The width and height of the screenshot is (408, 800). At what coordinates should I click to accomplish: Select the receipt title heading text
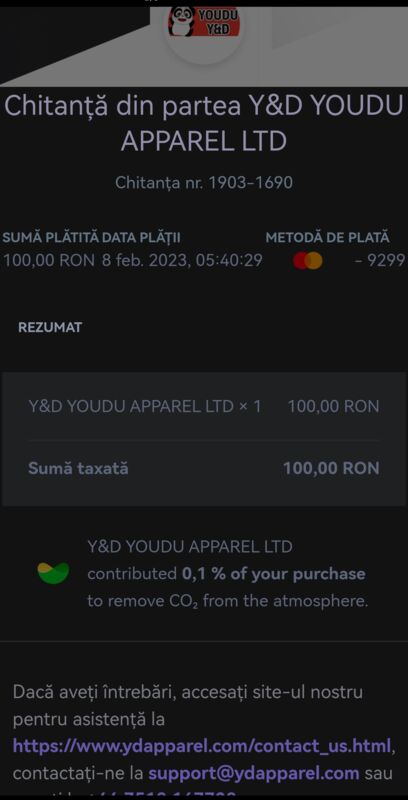point(204,124)
